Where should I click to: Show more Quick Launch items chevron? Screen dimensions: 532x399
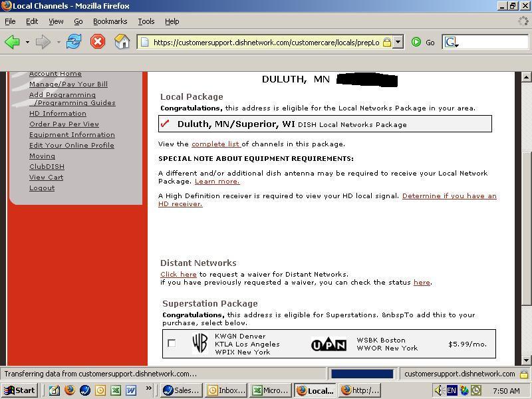148,388
